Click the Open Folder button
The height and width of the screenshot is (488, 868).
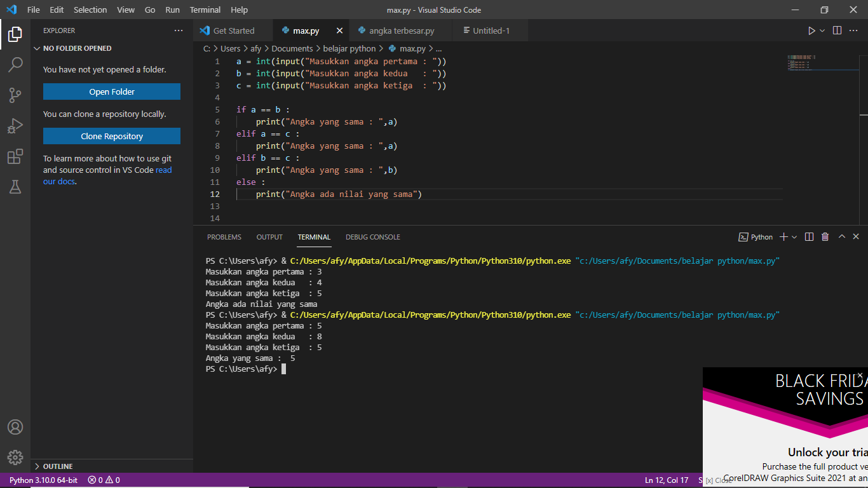pyautogui.click(x=112, y=91)
